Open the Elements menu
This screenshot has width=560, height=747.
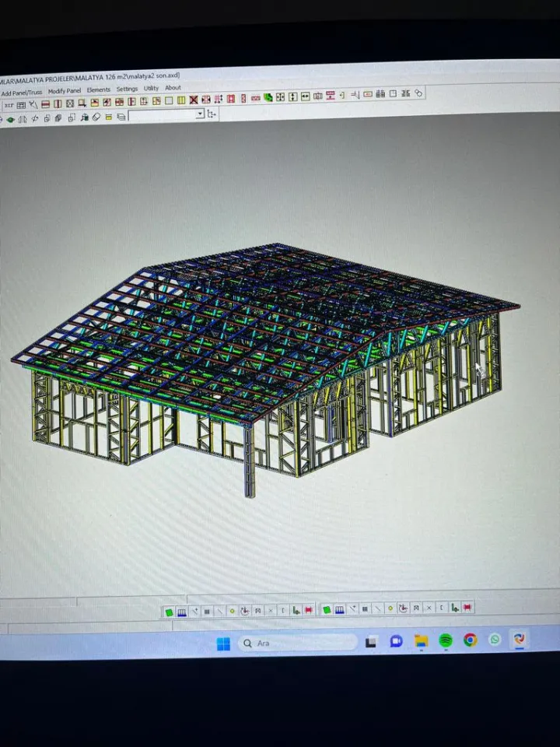(99, 89)
